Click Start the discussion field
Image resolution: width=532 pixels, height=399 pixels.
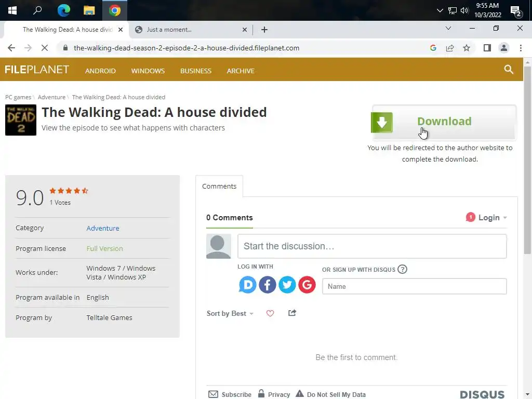click(372, 246)
